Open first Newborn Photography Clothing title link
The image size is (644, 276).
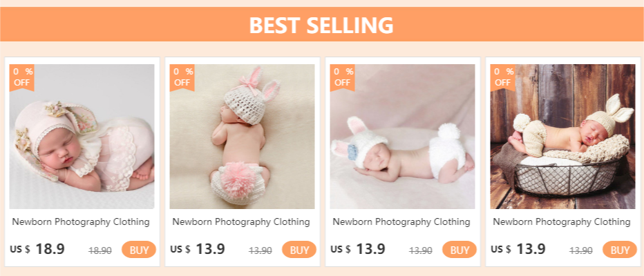click(x=81, y=222)
